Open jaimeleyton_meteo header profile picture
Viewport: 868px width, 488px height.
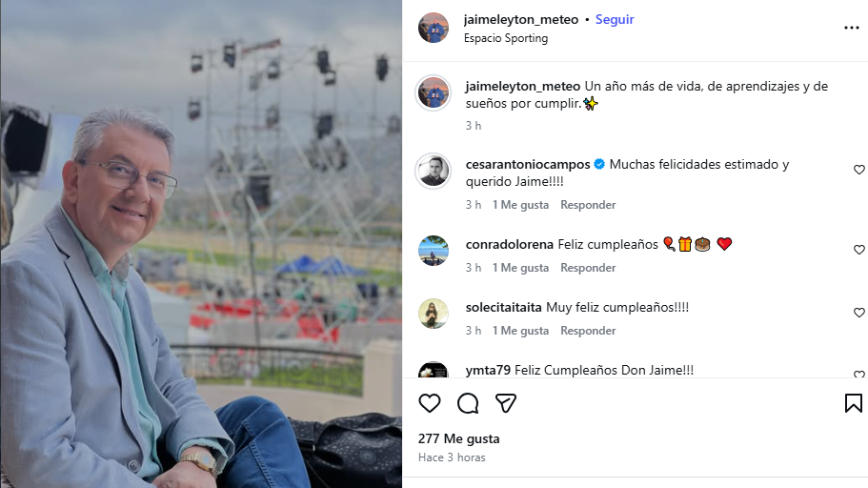pyautogui.click(x=434, y=28)
